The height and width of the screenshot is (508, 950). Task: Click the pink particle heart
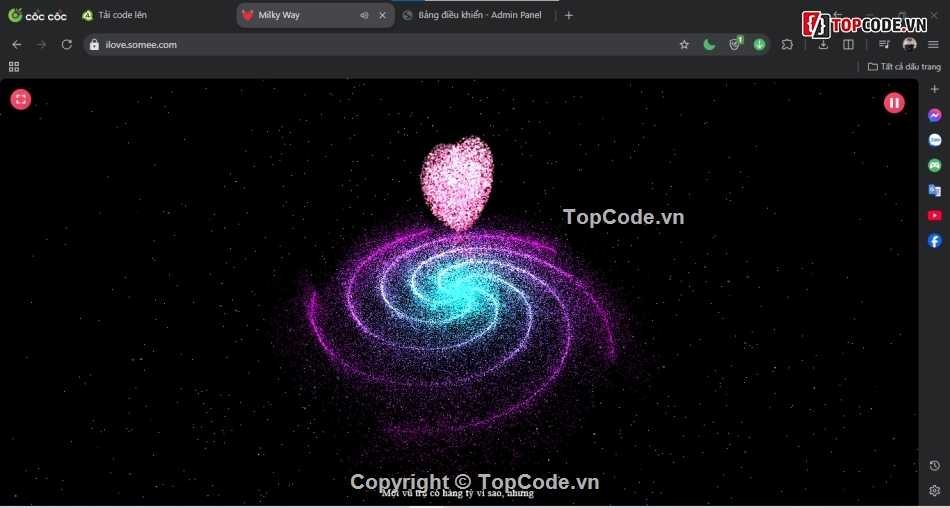457,182
